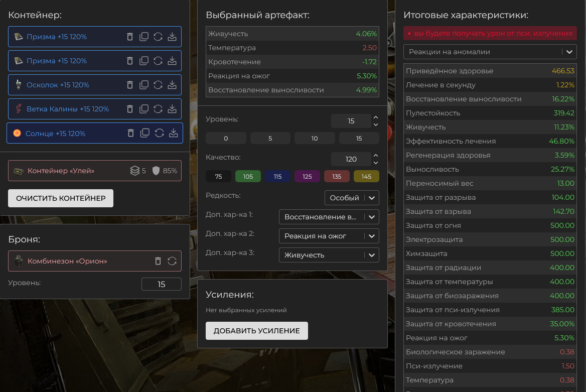
Task: Pick the yellow 145 quality swatch
Action: coord(367,177)
